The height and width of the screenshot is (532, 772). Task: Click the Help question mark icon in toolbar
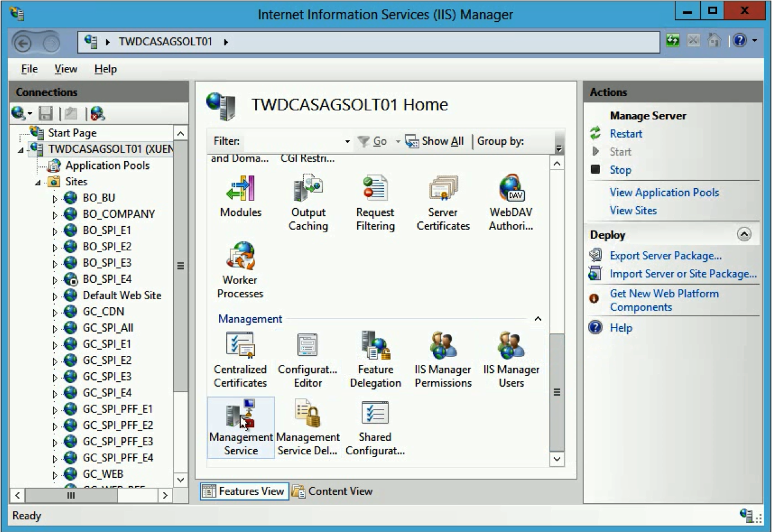740,42
